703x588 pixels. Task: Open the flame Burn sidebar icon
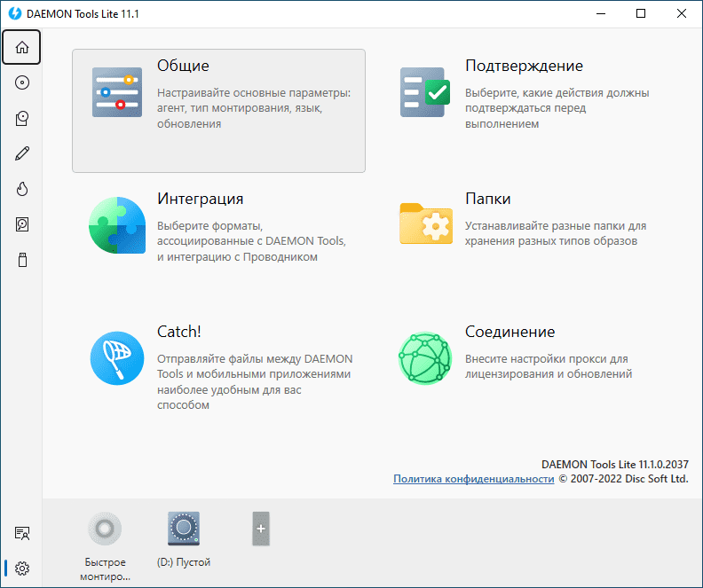(x=22, y=189)
